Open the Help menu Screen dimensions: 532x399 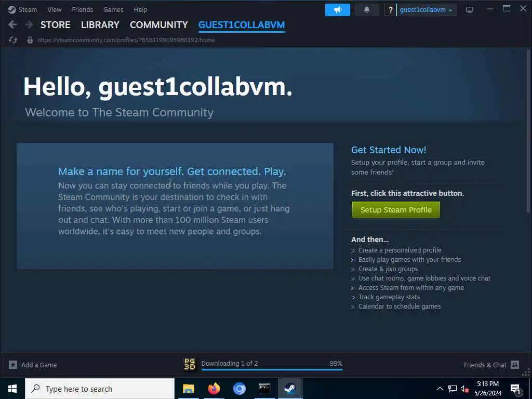(x=140, y=9)
